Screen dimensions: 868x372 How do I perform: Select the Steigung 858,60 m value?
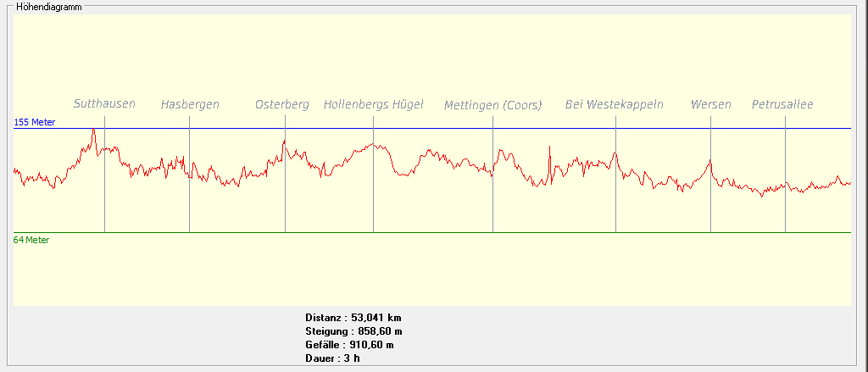tap(353, 331)
